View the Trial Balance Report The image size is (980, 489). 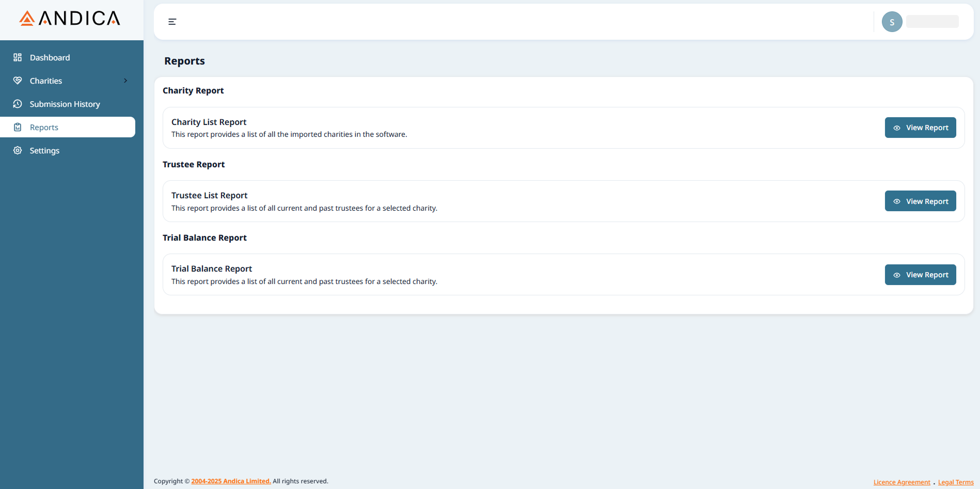click(x=920, y=274)
